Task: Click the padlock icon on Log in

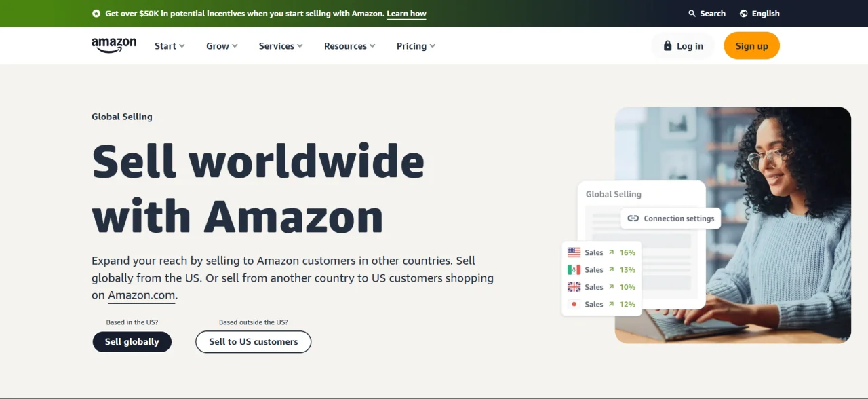Action: coord(668,46)
